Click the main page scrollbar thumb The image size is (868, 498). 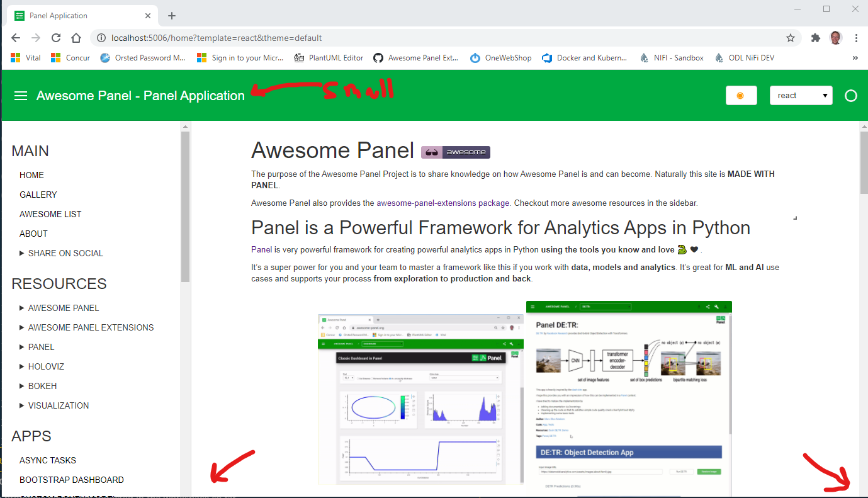tap(864, 163)
